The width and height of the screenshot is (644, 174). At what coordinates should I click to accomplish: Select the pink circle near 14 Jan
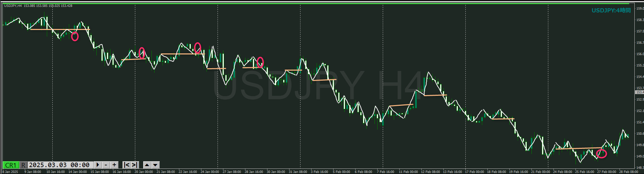coord(75,36)
